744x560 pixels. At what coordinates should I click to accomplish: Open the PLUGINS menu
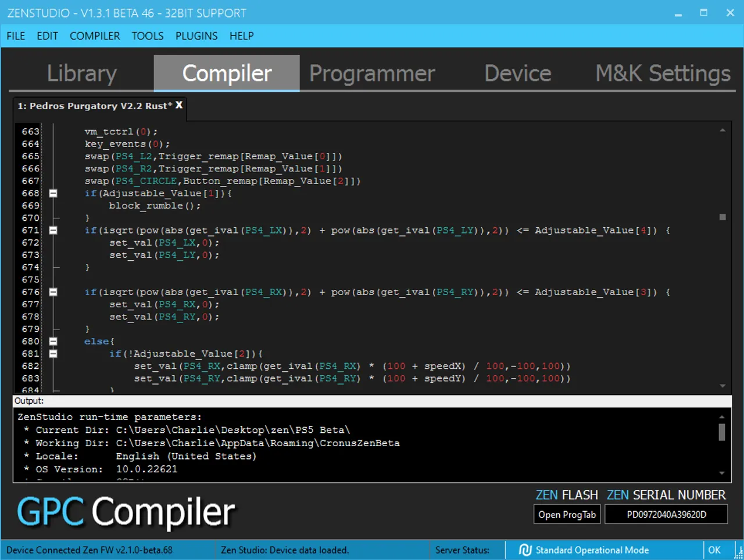pyautogui.click(x=196, y=36)
